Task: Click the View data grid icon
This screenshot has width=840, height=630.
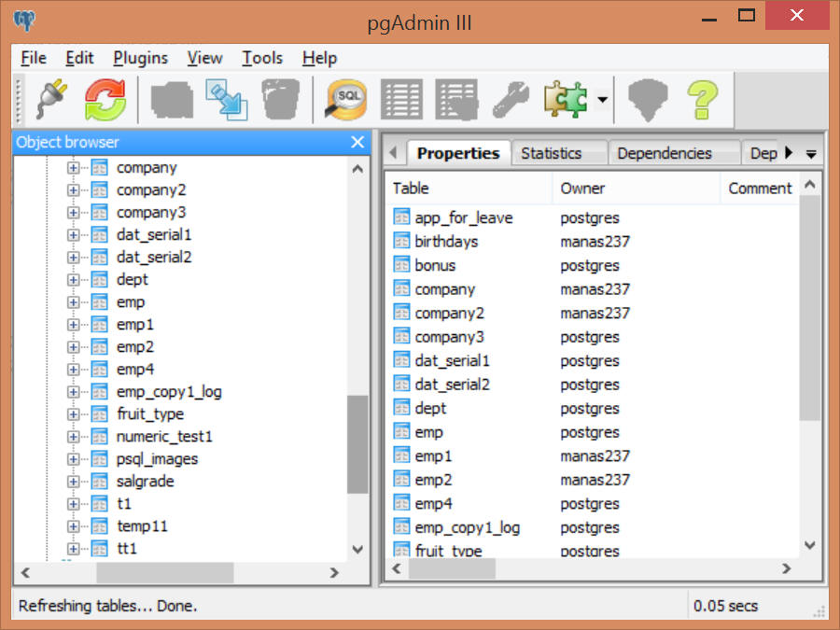Action: pos(401,99)
